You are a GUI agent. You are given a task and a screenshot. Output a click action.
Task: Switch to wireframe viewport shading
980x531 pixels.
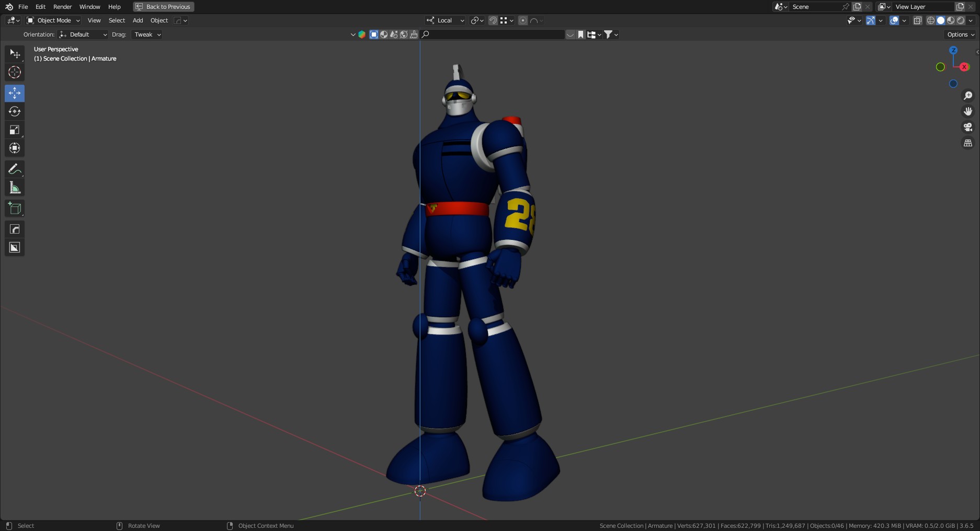click(931, 20)
